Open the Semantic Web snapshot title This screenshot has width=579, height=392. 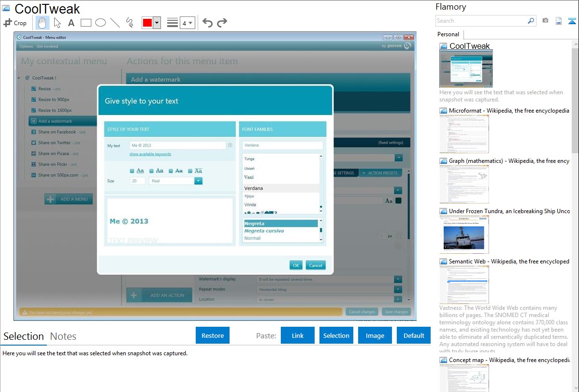509,261
